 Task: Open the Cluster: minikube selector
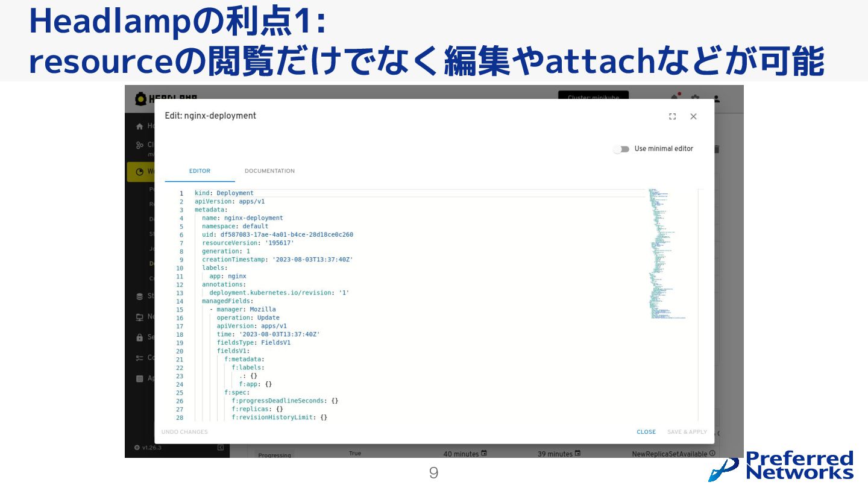coord(593,96)
